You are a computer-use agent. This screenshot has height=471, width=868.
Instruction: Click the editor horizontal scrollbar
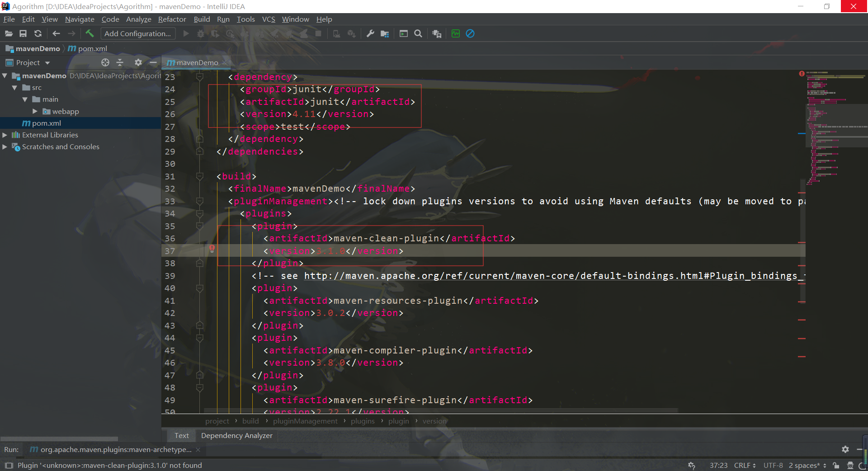pyautogui.click(x=441, y=410)
